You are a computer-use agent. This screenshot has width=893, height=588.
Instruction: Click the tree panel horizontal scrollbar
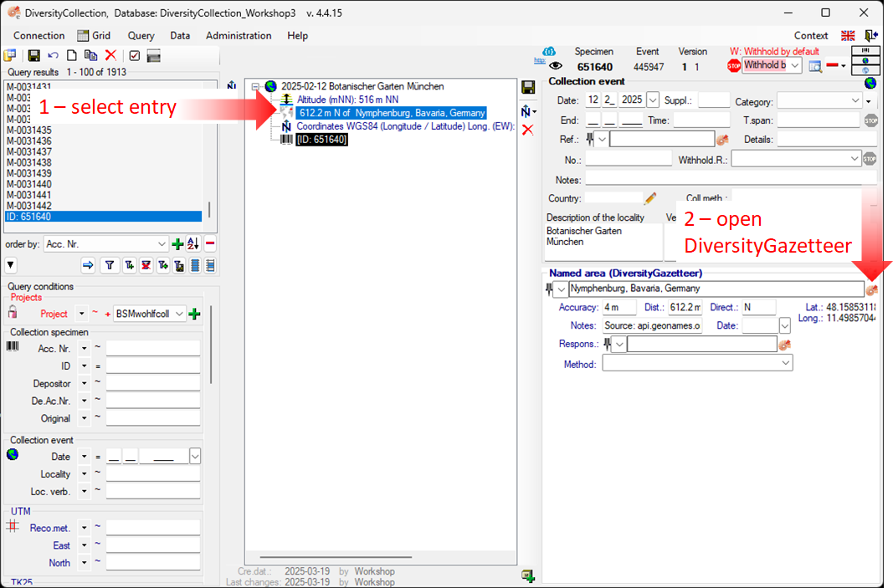click(336, 557)
